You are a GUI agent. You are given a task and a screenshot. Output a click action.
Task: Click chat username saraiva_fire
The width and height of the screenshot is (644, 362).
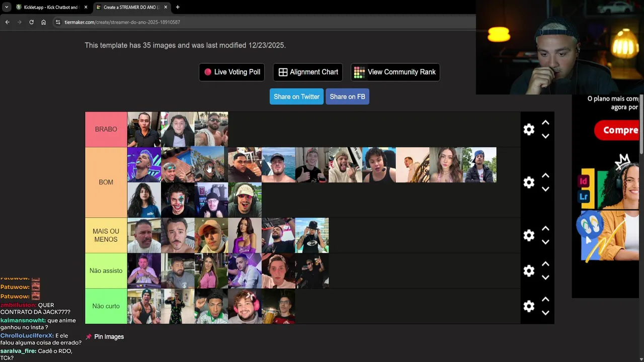click(18, 351)
